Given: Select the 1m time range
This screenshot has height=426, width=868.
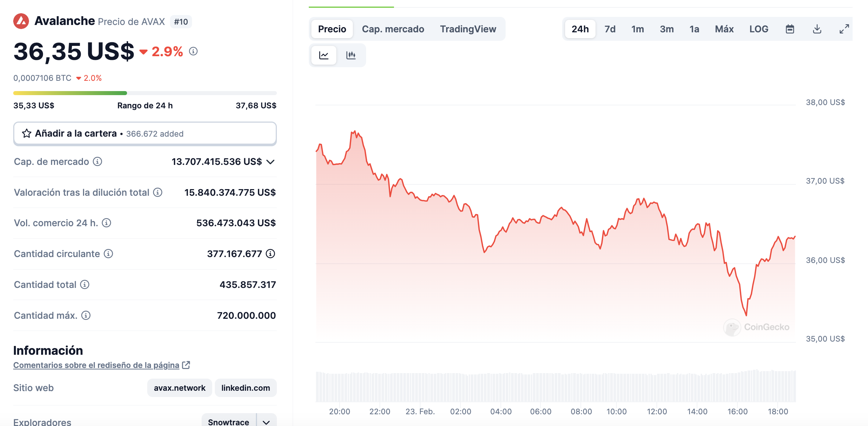Looking at the screenshot, I should (x=637, y=29).
